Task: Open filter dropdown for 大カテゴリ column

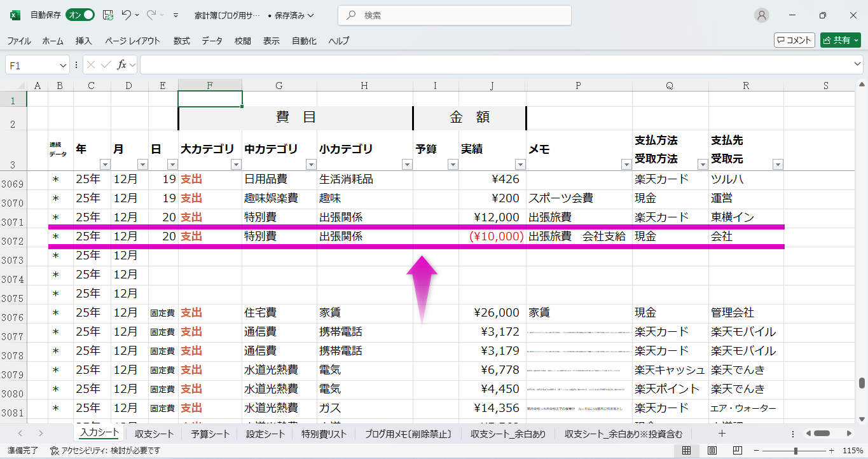Action: click(235, 165)
